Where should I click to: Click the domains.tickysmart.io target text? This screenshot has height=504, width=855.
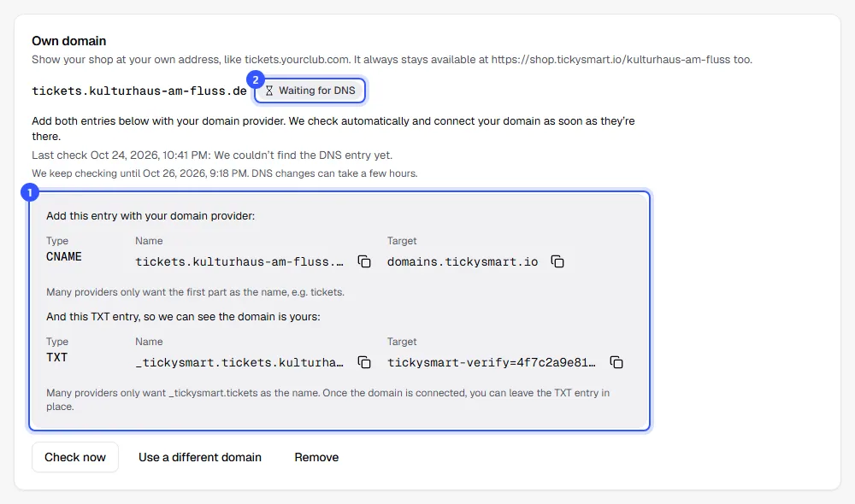[x=463, y=261]
